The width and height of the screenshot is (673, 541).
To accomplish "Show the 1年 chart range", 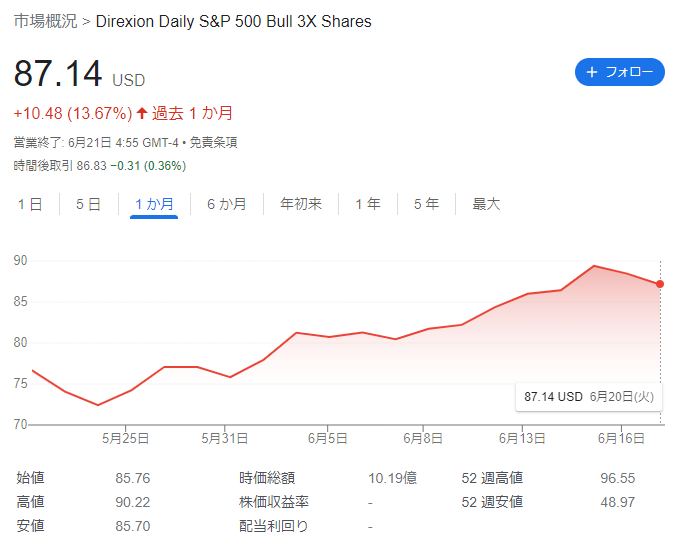I will pos(368,204).
